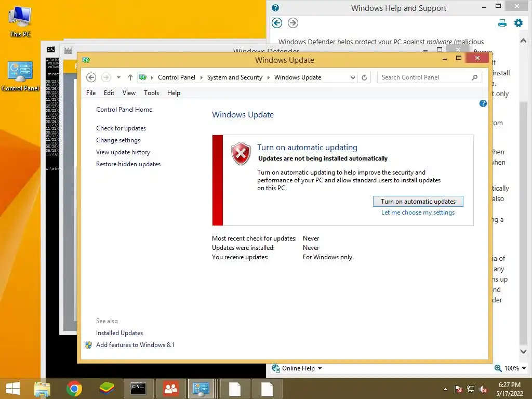Open Installed Updates link
This screenshot has height=399, width=532.
[x=119, y=333]
